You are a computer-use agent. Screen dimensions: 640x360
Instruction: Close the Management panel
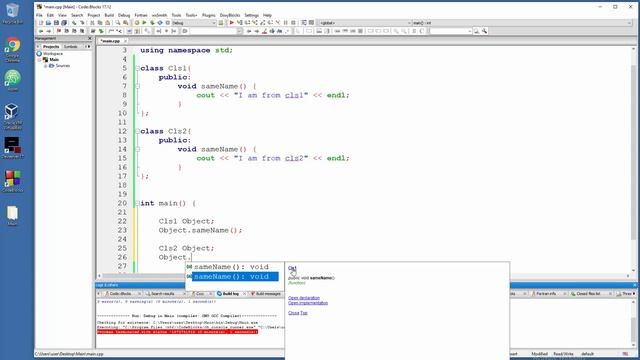90,38
